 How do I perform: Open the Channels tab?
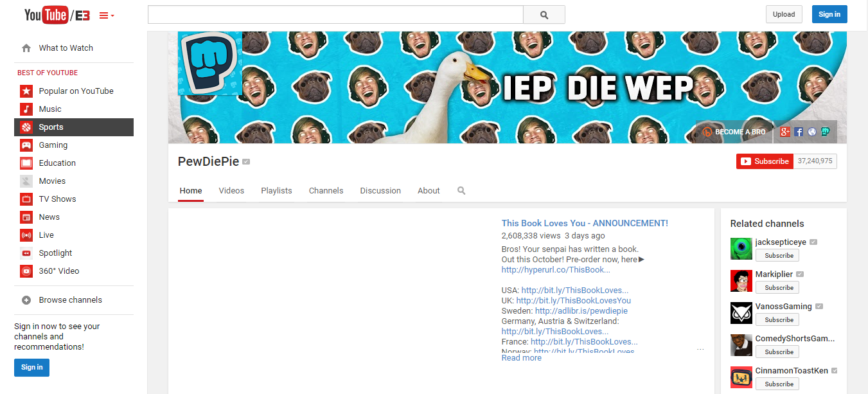(326, 191)
